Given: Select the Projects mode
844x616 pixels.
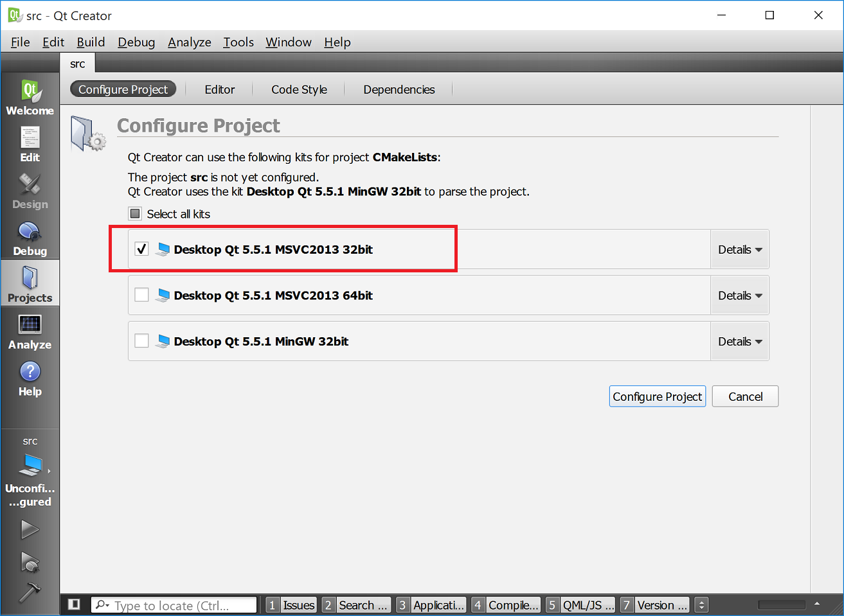Looking at the screenshot, I should pyautogui.click(x=30, y=283).
